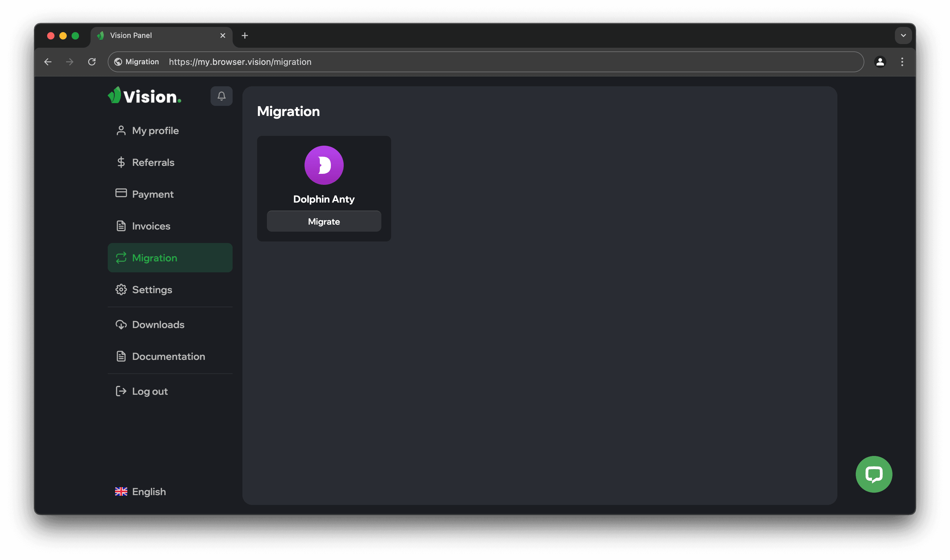
Task: Open the browser profile avatar icon
Action: tap(880, 62)
